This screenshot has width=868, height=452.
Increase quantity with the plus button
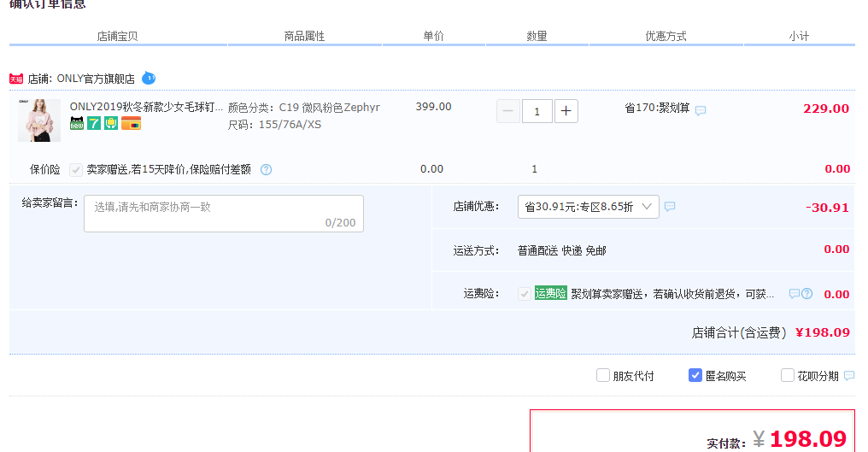(566, 111)
